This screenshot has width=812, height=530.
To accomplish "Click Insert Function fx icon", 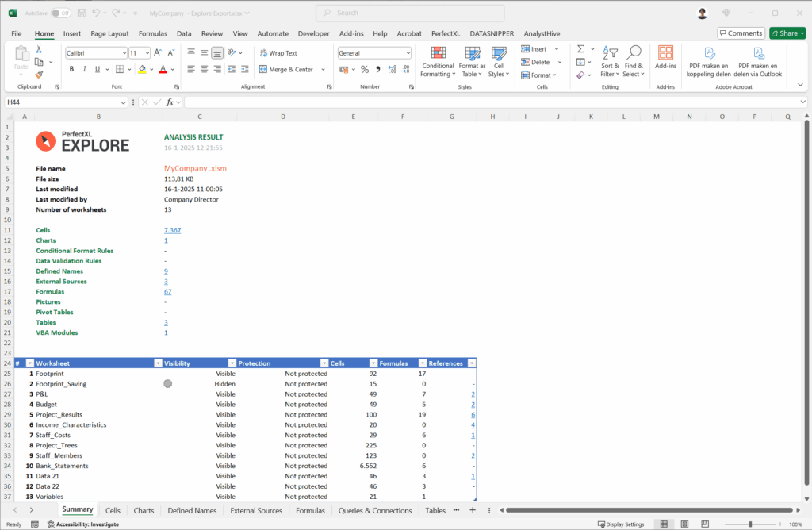I will point(170,102).
